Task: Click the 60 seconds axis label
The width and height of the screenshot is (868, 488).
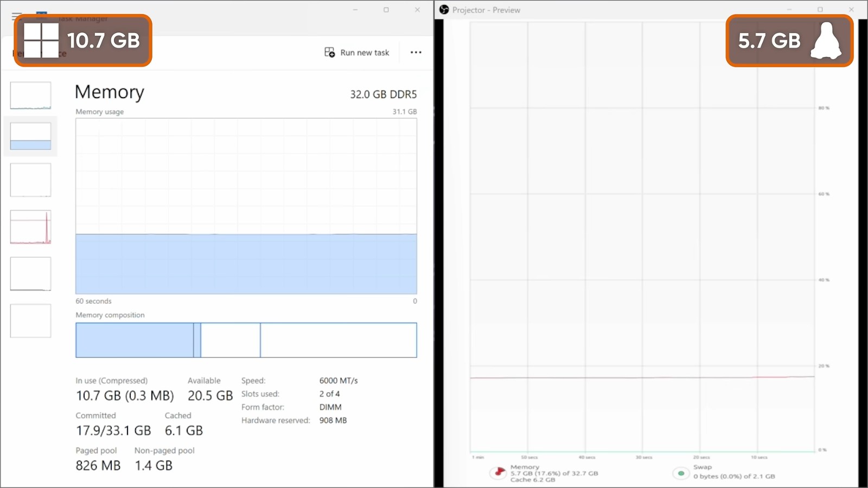Action: (x=93, y=301)
